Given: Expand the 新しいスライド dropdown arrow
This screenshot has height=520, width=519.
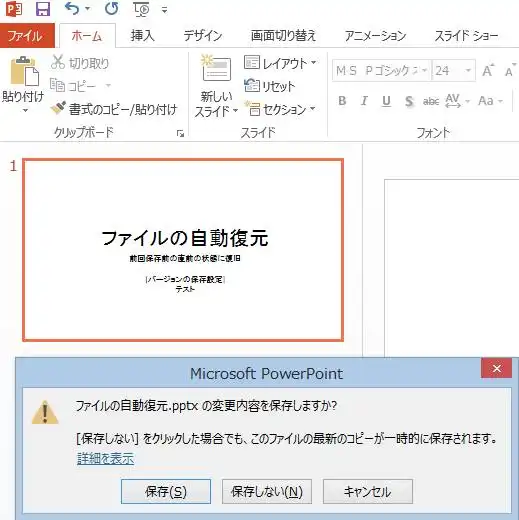Looking at the screenshot, I should click(235, 110).
